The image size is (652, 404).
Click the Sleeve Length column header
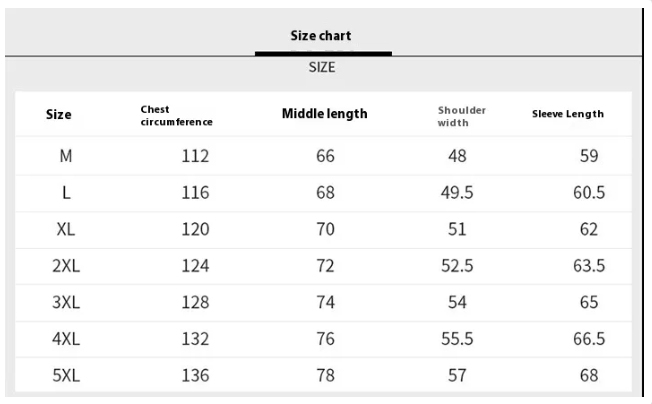(x=567, y=115)
